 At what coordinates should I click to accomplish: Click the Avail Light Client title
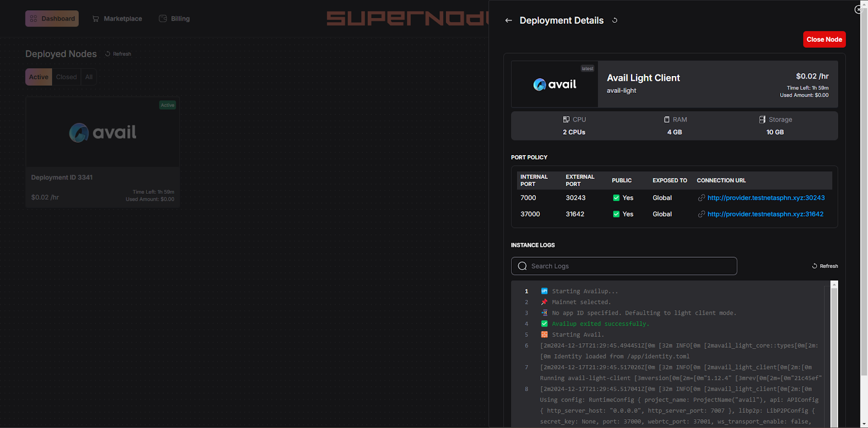(643, 78)
